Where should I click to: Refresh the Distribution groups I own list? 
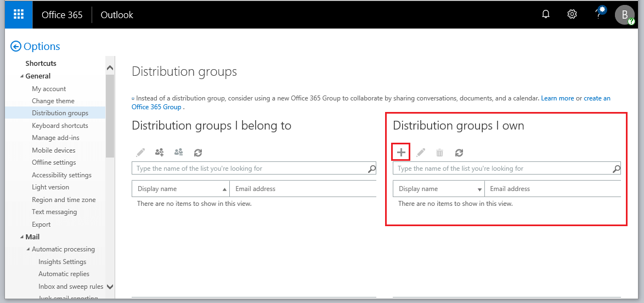pyautogui.click(x=459, y=153)
